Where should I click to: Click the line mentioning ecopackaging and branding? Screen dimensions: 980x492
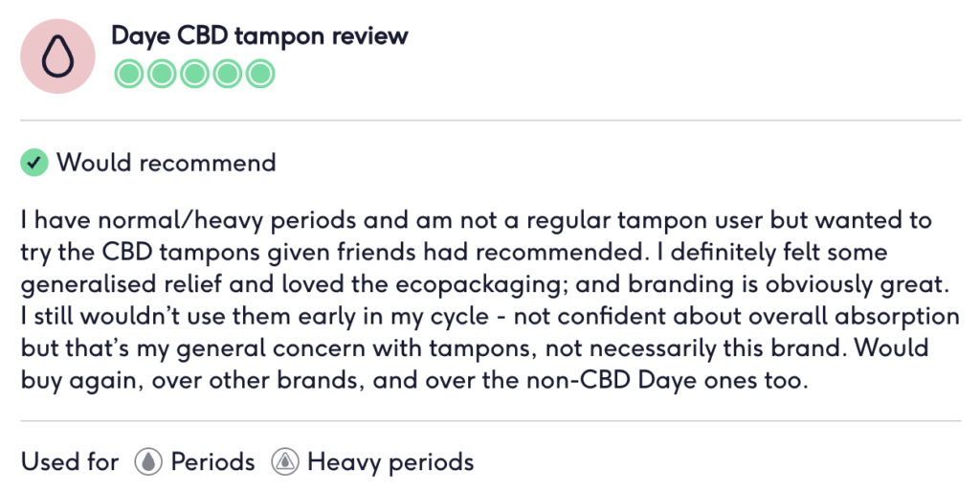click(485, 284)
